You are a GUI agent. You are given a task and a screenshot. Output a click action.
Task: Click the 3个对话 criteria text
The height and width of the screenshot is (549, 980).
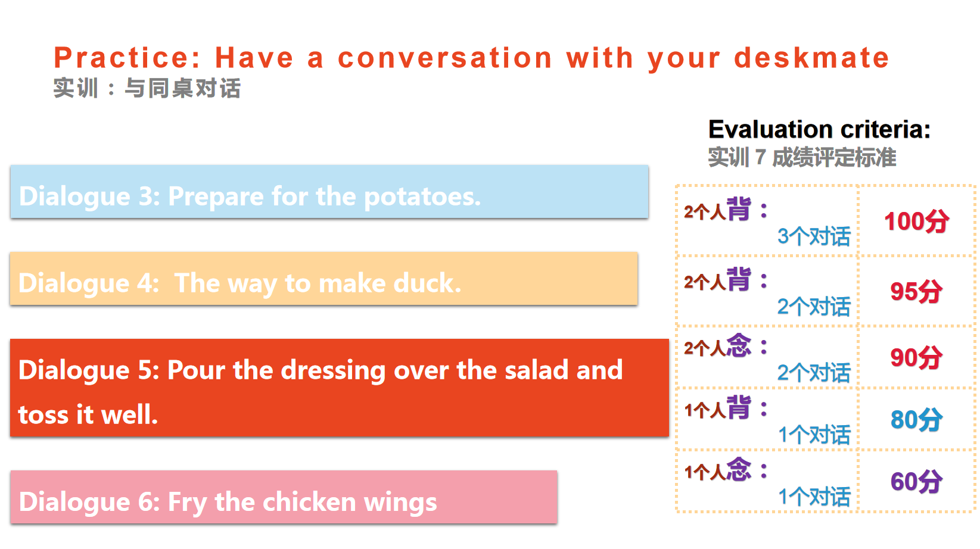[x=814, y=236]
